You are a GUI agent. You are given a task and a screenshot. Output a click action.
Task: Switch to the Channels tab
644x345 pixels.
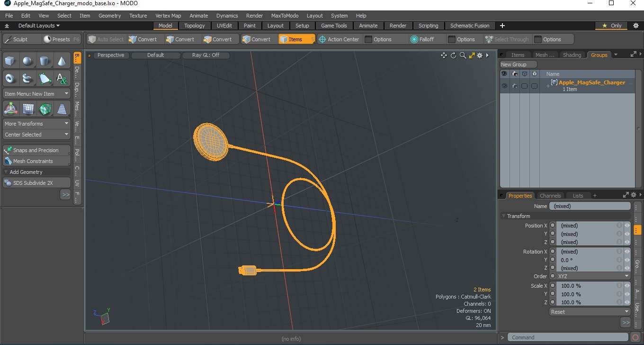(x=550, y=196)
